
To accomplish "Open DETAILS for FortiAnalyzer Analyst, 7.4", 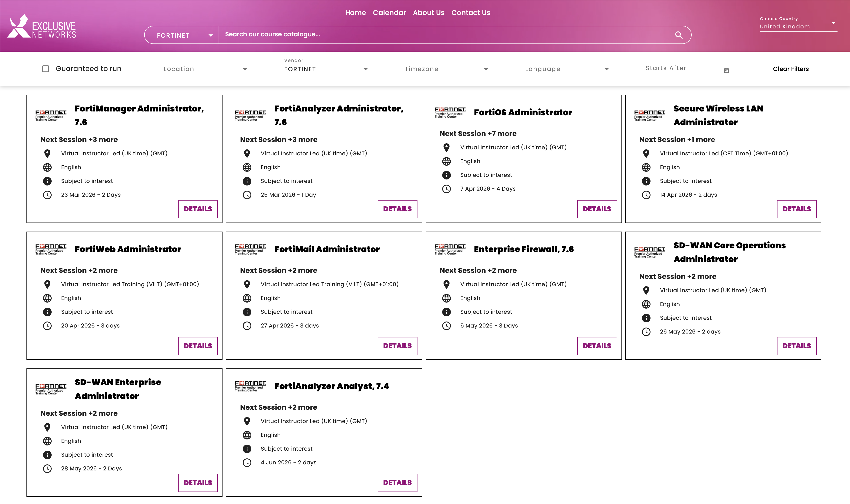I will (x=397, y=483).
